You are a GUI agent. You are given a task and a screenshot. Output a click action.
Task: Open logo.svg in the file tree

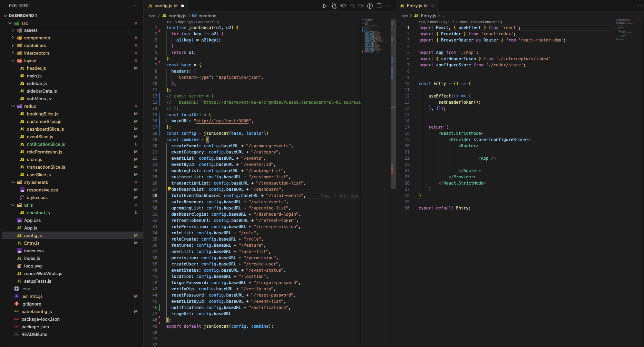(x=33, y=266)
